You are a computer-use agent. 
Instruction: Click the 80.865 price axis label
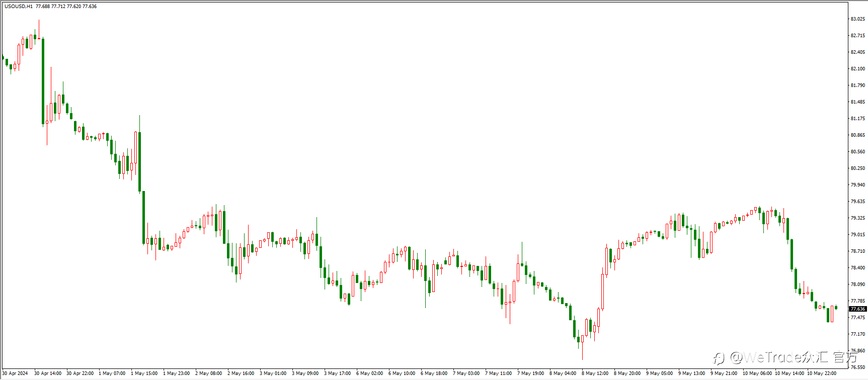click(858, 135)
